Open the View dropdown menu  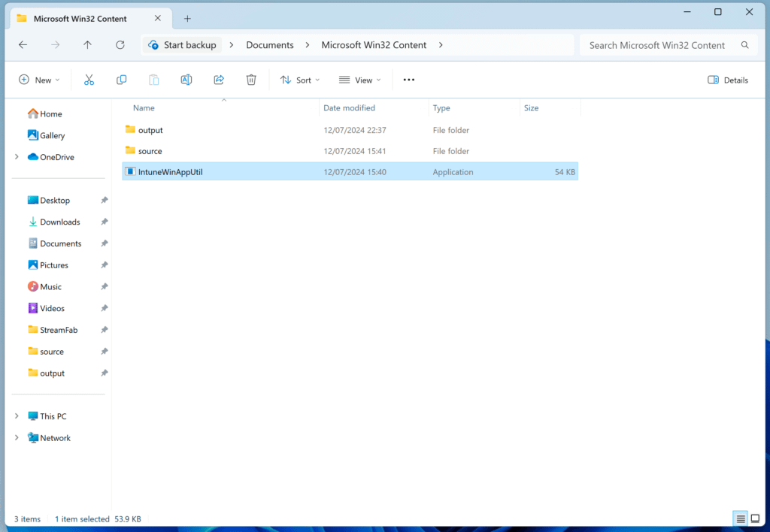[x=359, y=80]
